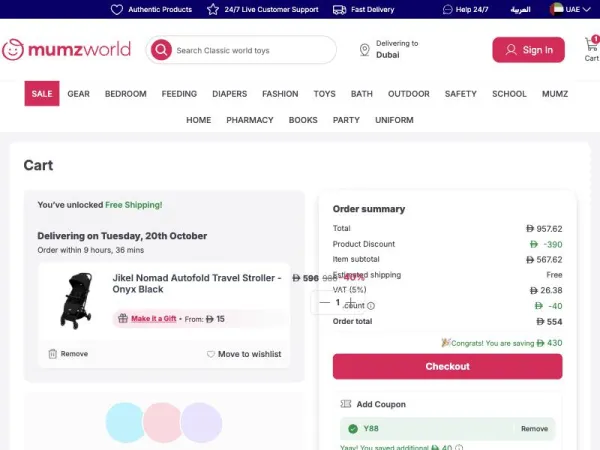
Task: Open the shopping cart icon
Action: 592,49
